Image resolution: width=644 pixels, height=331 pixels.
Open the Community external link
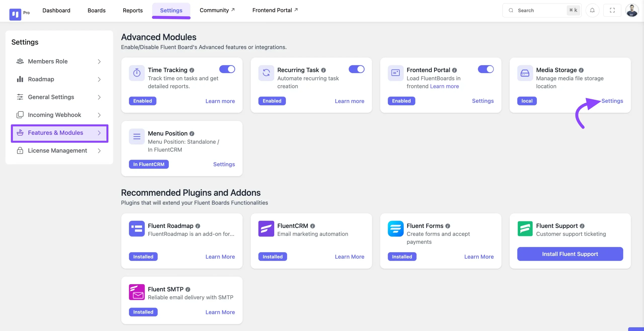[x=217, y=10]
